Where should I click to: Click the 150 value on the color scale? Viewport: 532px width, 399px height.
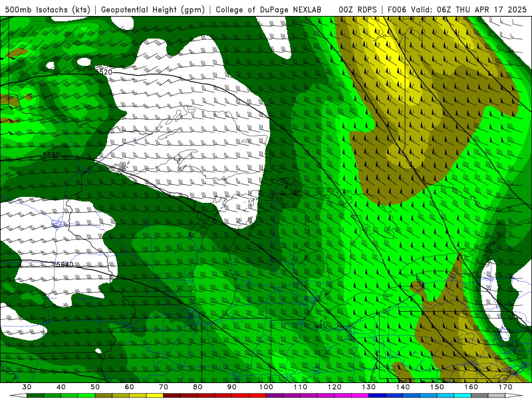[437, 387]
